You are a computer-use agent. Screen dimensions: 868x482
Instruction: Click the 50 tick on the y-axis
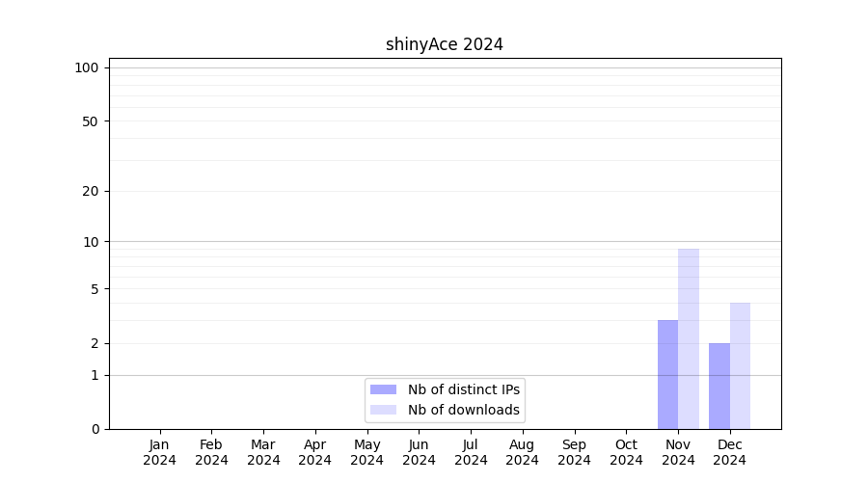[x=90, y=121]
